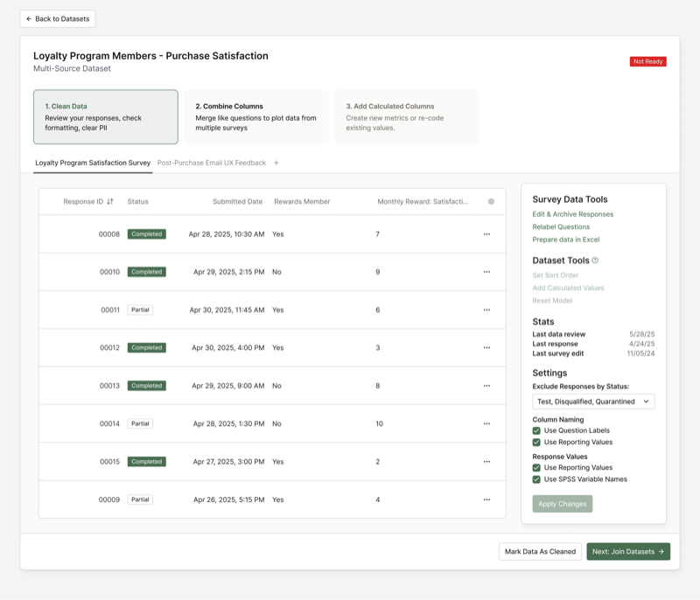This screenshot has width=700, height=600.
Task: Open Edit & Archive Responses link
Action: point(573,214)
